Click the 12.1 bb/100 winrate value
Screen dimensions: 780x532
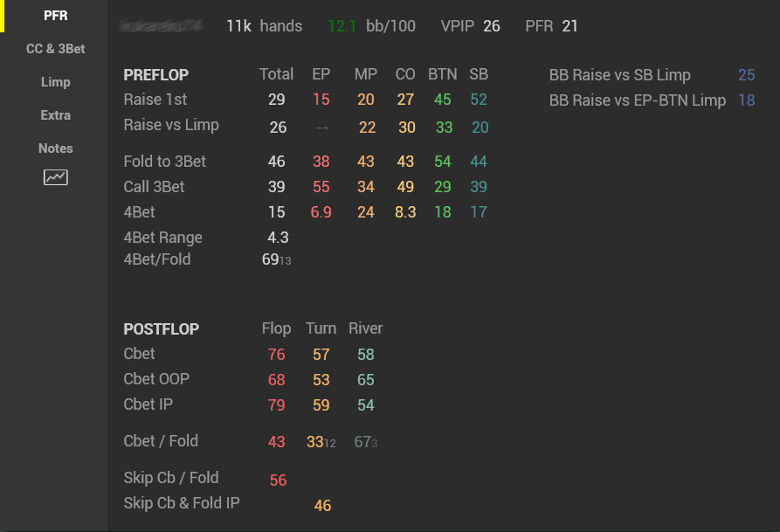pyautogui.click(x=371, y=26)
